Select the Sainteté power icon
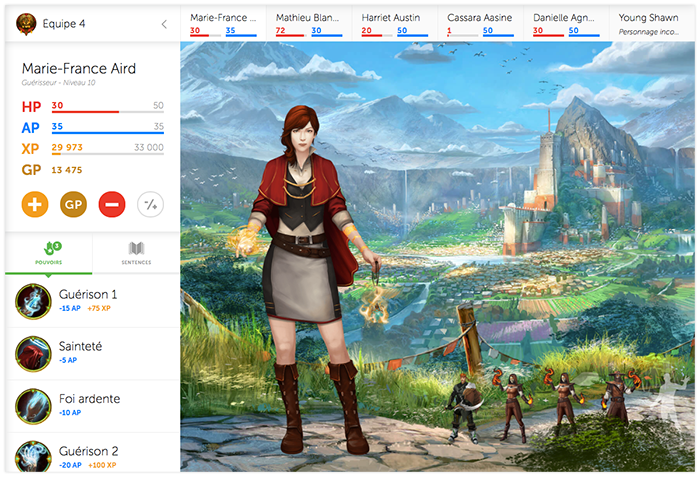 coord(34,352)
